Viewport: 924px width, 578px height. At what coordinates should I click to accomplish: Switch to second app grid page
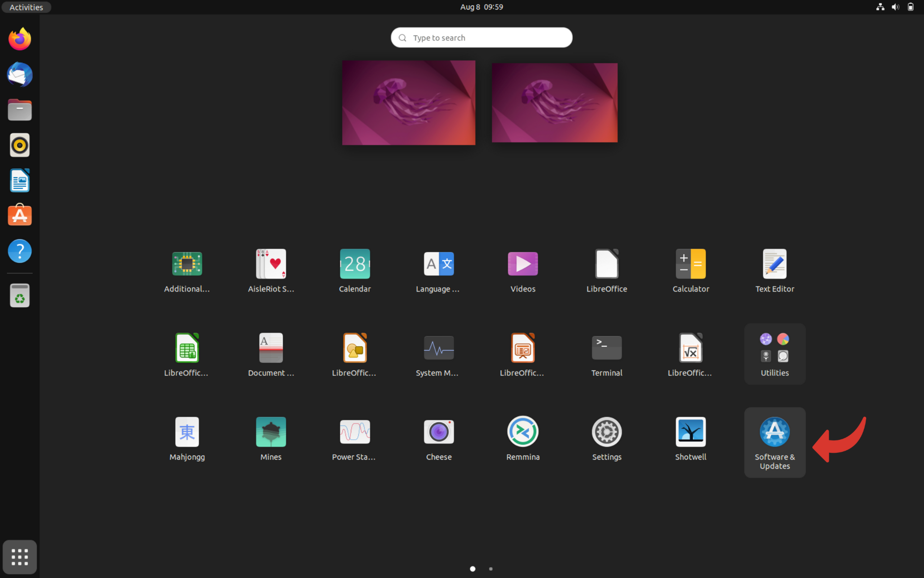click(x=490, y=569)
